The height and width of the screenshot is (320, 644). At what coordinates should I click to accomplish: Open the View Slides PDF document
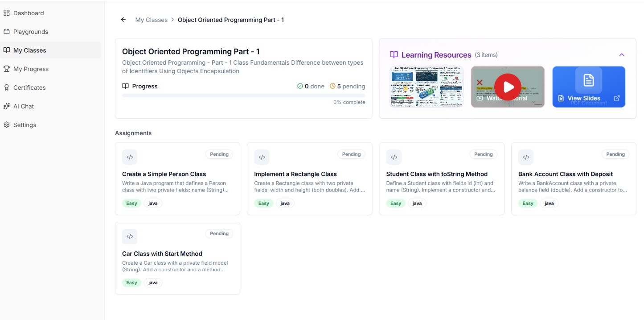[584, 98]
